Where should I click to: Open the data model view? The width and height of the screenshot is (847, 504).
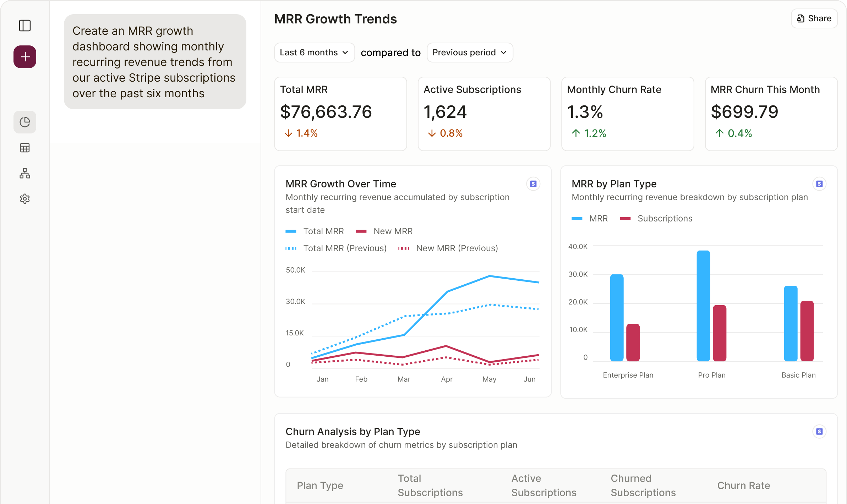(x=24, y=173)
